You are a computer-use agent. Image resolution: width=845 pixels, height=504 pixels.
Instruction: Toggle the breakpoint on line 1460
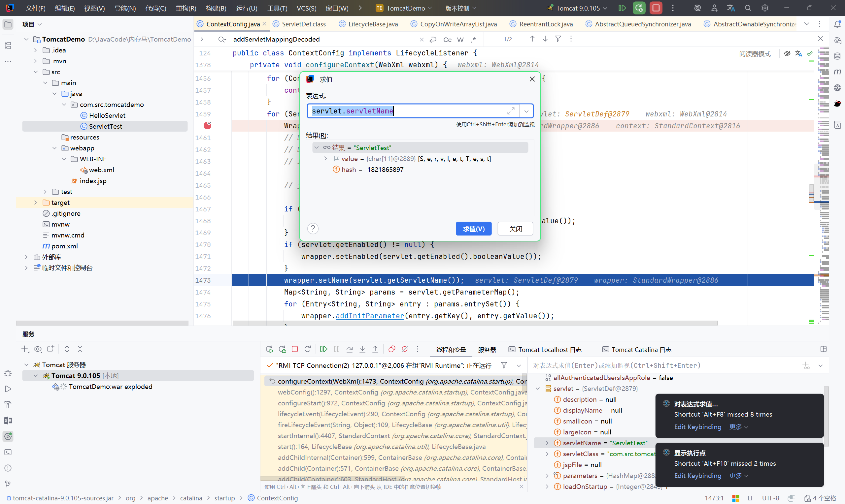pyautogui.click(x=207, y=126)
